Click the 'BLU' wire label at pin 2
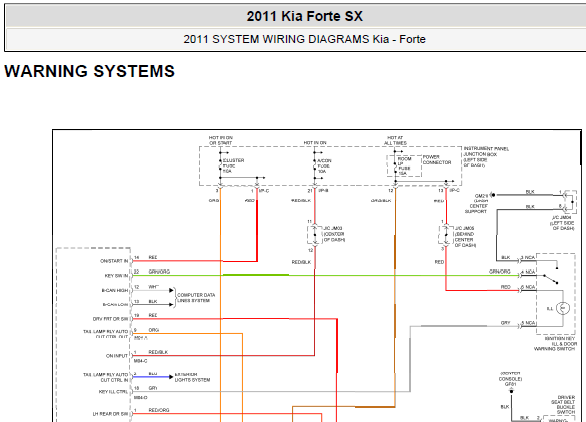The width and height of the screenshot is (586, 422). 152,374
